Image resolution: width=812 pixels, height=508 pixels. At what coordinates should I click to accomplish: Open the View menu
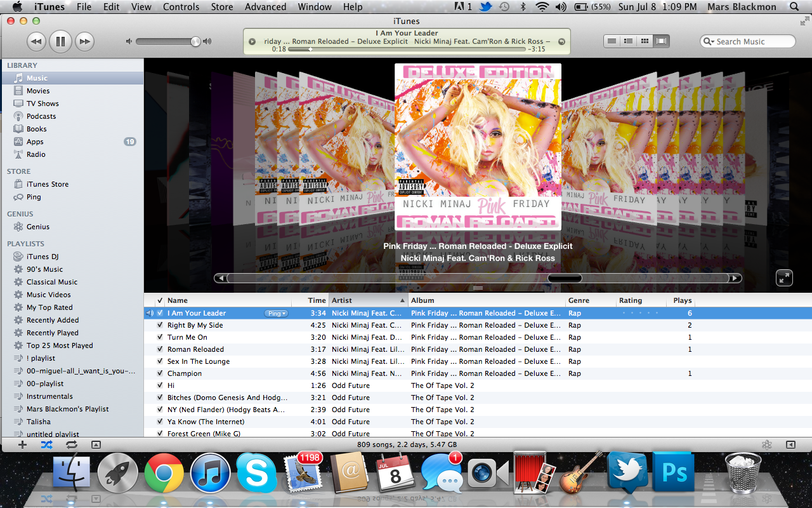click(x=141, y=7)
